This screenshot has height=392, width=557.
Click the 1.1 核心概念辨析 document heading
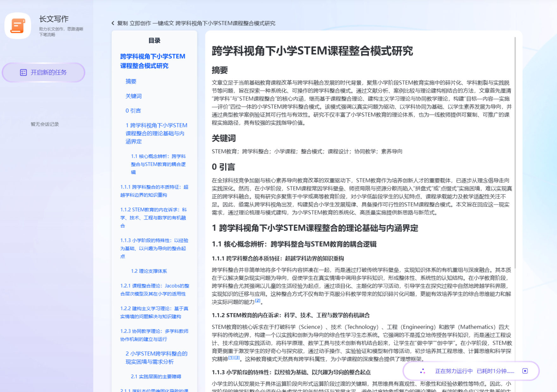pyautogui.click(x=294, y=244)
